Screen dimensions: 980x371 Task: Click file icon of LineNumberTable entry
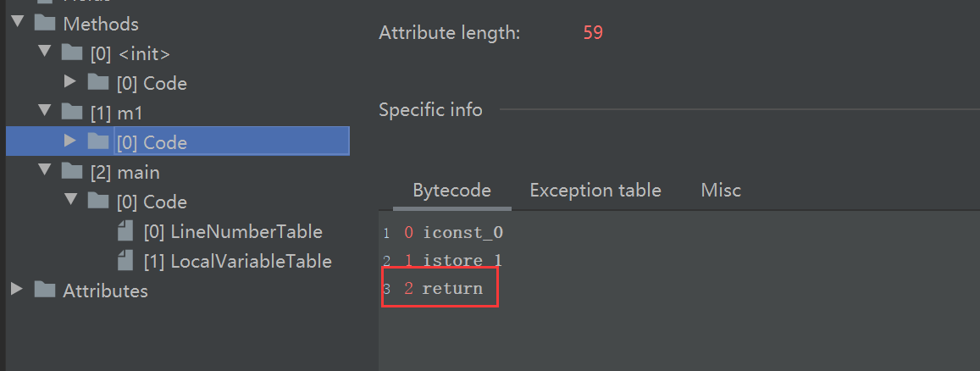point(126,231)
